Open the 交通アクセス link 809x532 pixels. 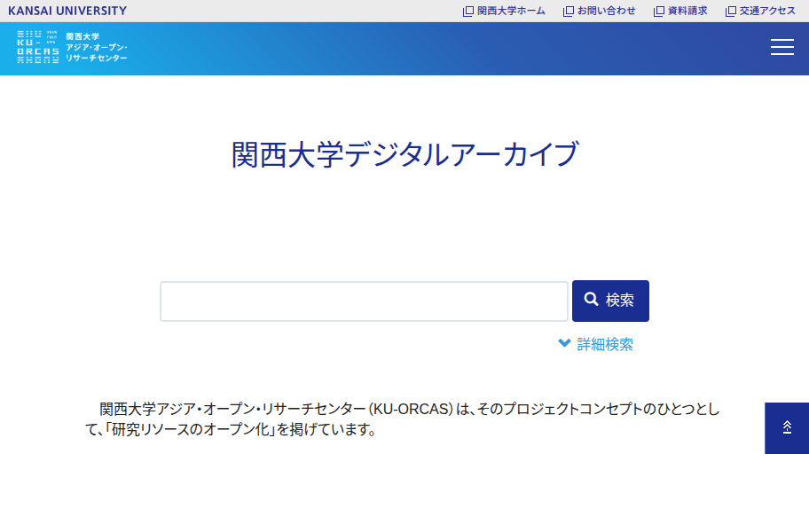tap(760, 11)
